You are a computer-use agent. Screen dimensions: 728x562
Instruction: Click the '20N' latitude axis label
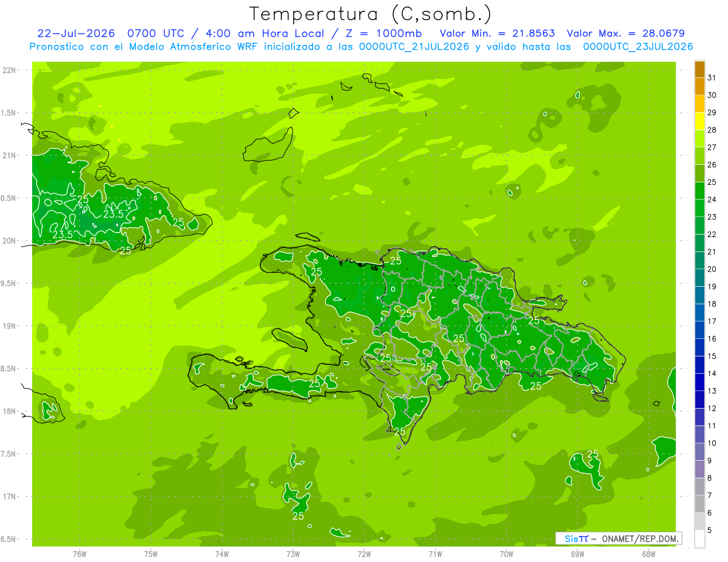coord(9,241)
